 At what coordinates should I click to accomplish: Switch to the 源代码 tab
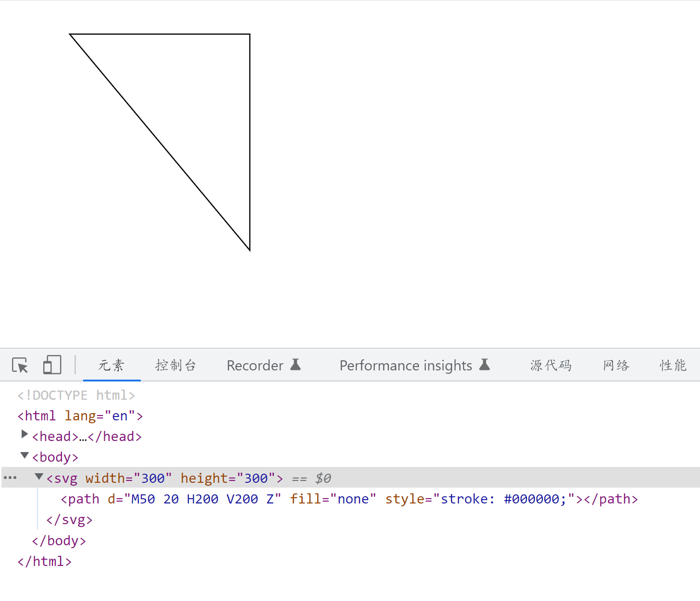click(x=551, y=366)
